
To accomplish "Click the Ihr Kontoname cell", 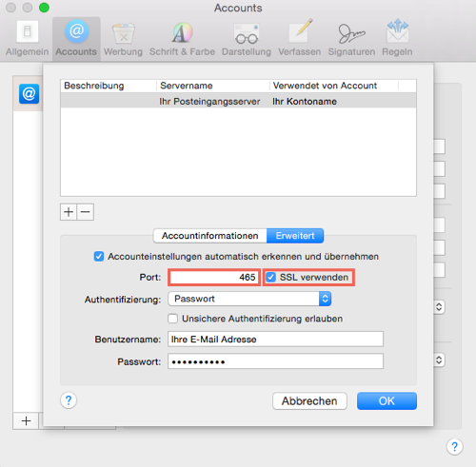I will (x=305, y=102).
